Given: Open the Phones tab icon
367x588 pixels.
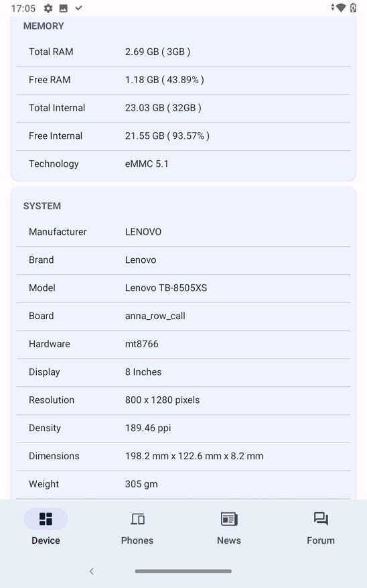Looking at the screenshot, I should click(x=137, y=519).
